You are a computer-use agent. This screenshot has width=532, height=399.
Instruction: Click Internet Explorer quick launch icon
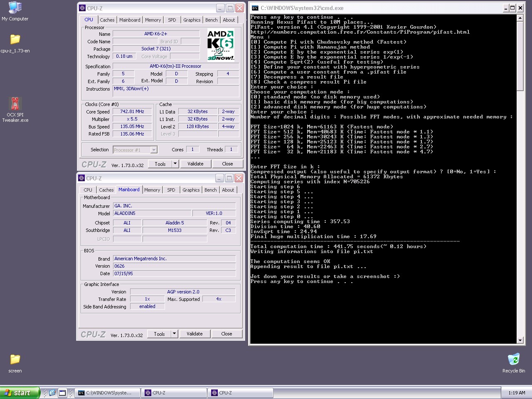[x=52, y=393]
